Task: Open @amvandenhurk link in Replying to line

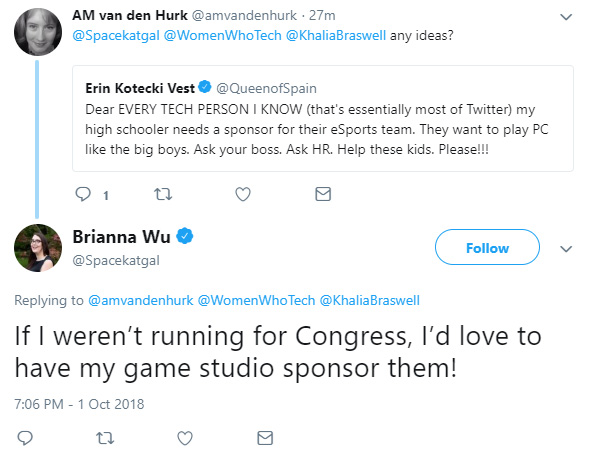Action: (x=141, y=300)
